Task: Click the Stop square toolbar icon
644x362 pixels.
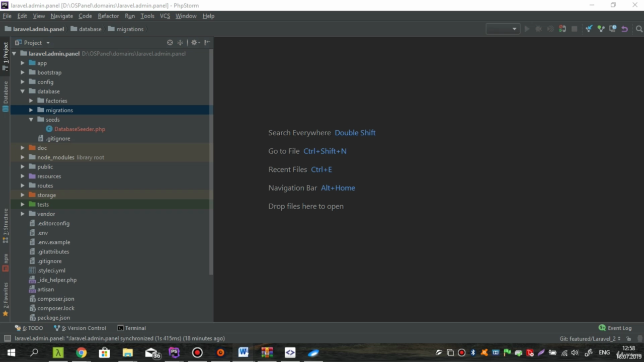Action: (574, 29)
